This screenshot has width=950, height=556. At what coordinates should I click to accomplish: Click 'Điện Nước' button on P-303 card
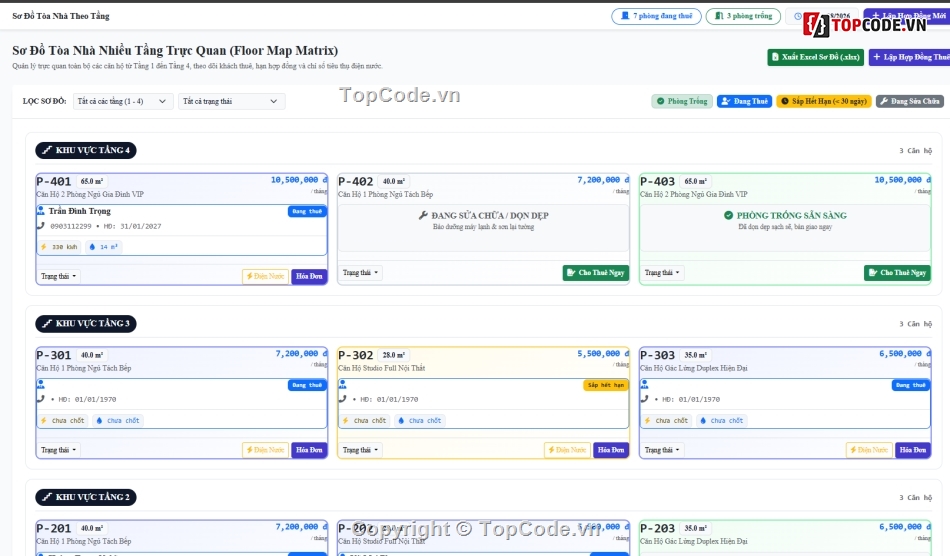click(869, 450)
